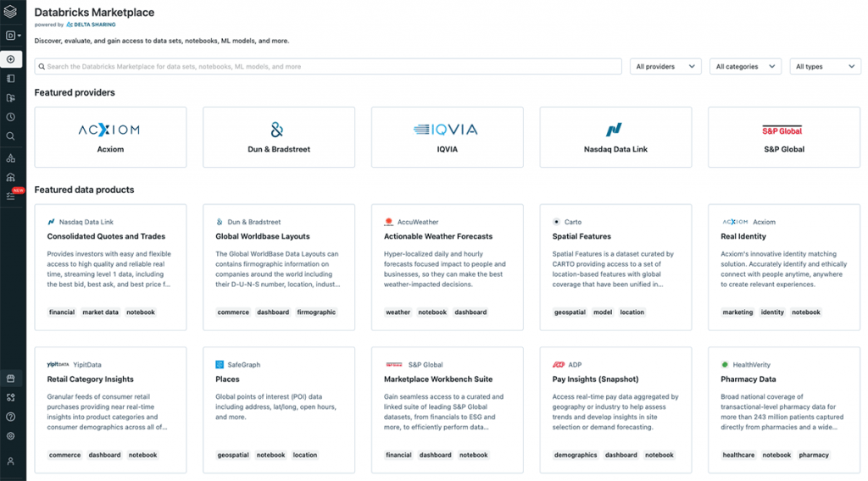Click the sidebar Search magnifier icon

pyautogui.click(x=10, y=136)
